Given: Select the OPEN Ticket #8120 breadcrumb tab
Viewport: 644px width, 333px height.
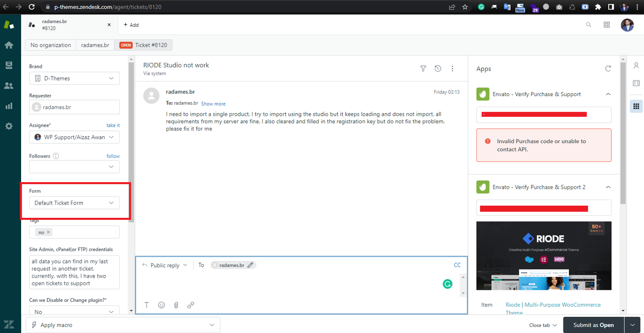Looking at the screenshot, I should (x=143, y=45).
